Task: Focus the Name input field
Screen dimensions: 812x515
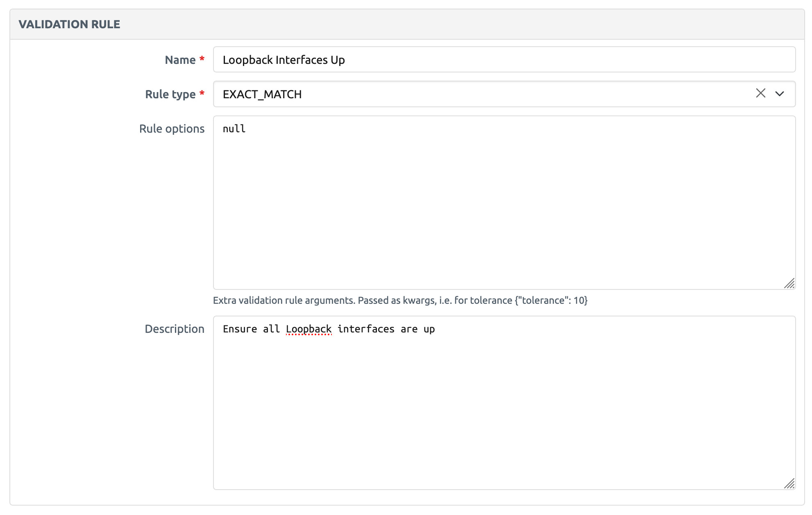Action: point(504,60)
